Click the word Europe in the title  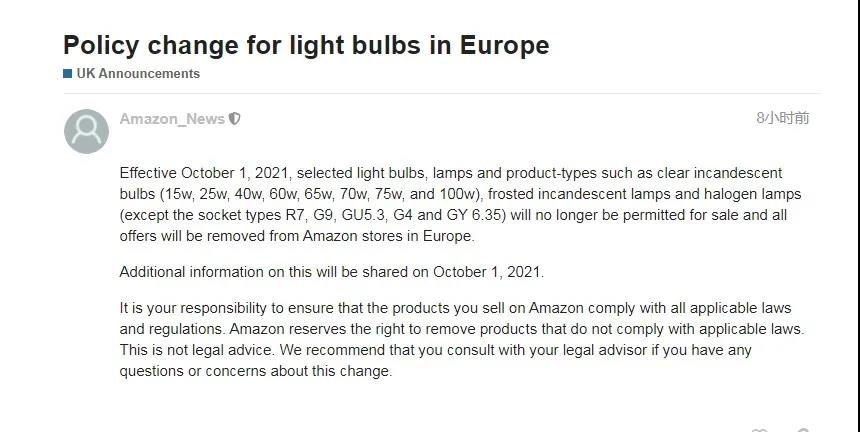[504, 45]
